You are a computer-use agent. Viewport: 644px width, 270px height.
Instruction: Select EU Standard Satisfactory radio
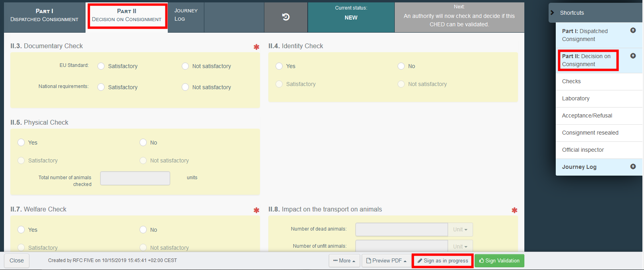(101, 66)
